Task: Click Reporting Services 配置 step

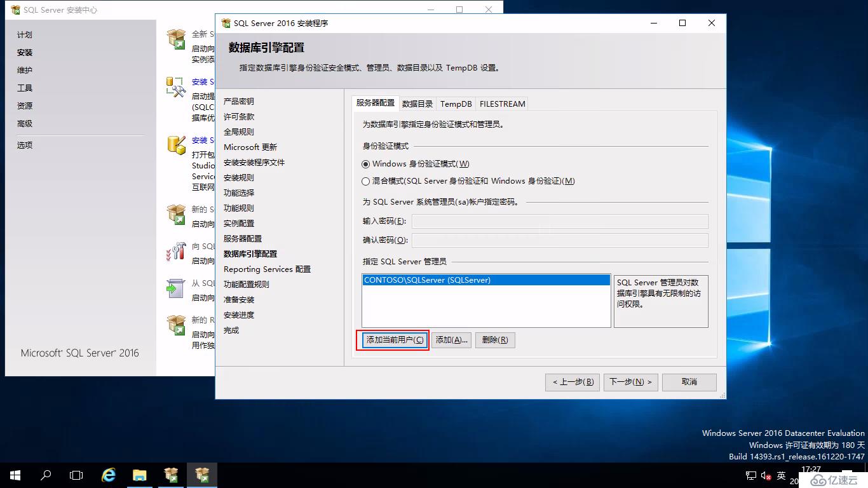Action: (x=268, y=269)
